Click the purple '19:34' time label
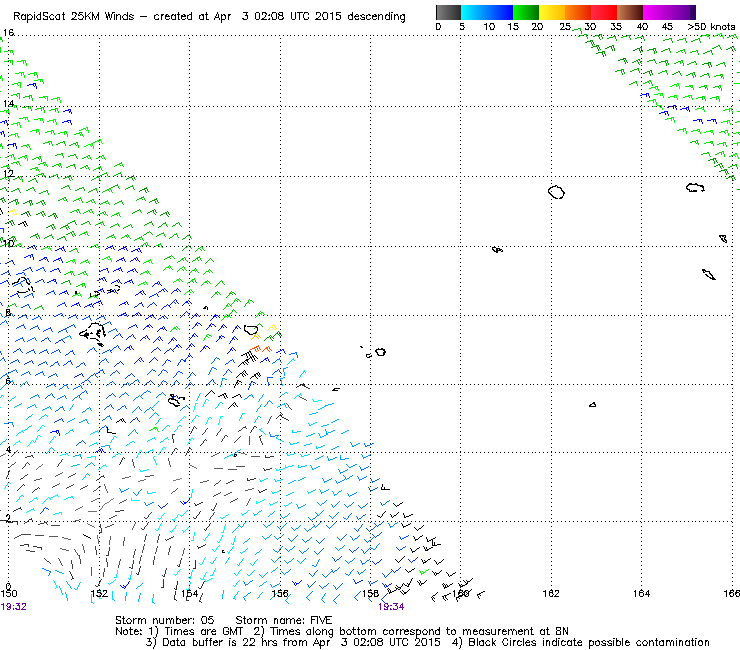This screenshot has height=650, width=740. [x=391, y=607]
